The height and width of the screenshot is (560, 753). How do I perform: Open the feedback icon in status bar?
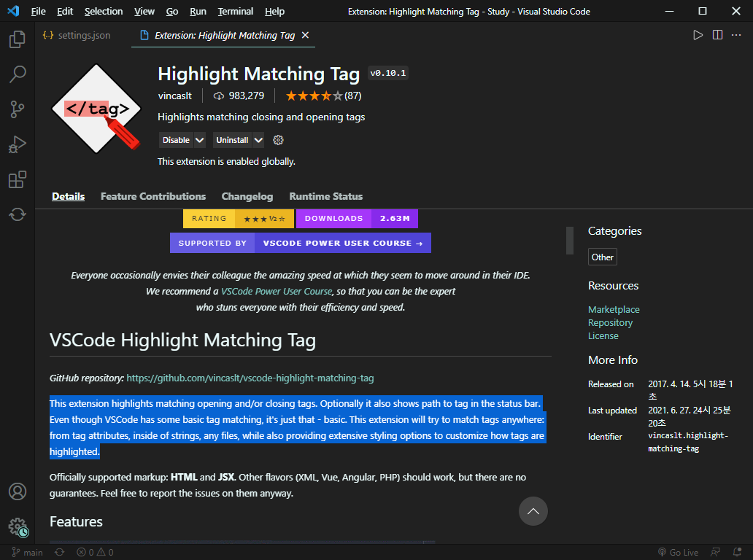coord(716,552)
